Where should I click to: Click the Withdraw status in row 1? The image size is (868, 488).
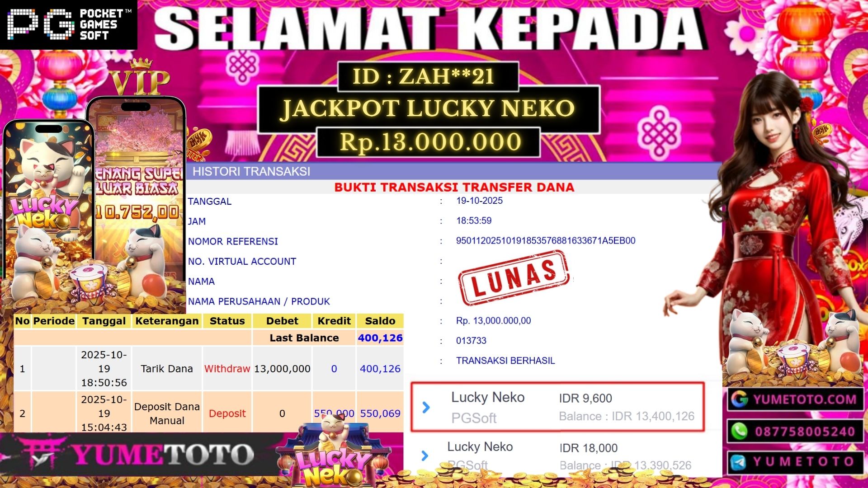click(227, 369)
